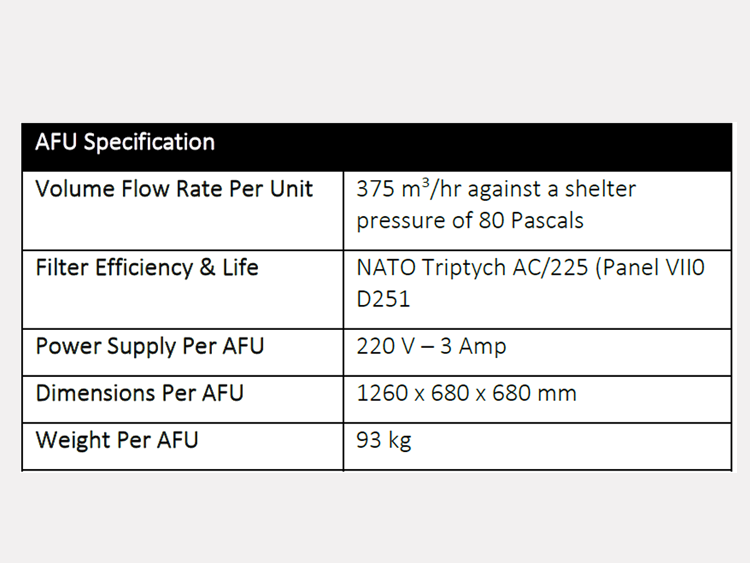This screenshot has height=563, width=750.
Task: Click the "AFU Specification" table header
Action: (x=125, y=142)
